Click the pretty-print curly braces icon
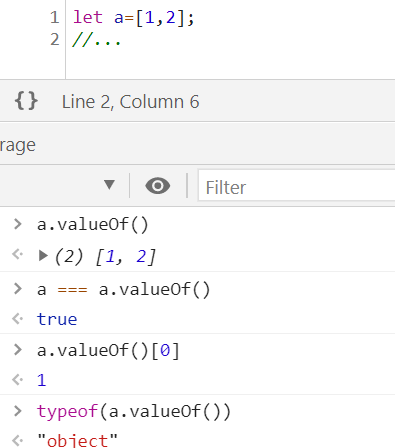Viewport: 395px width, 448px height. (26, 101)
